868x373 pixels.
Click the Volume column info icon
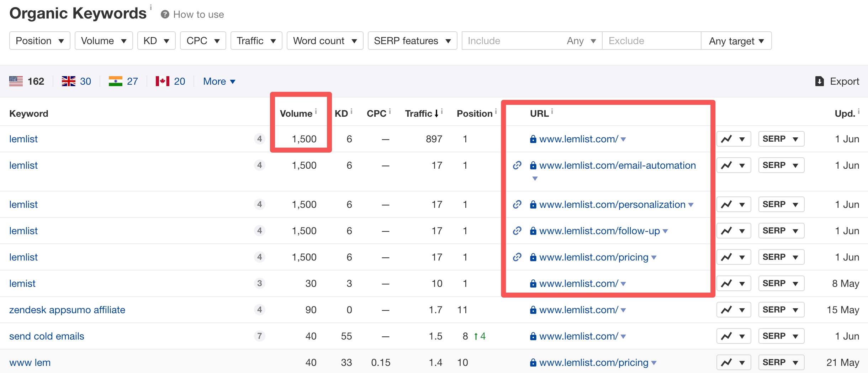pyautogui.click(x=316, y=111)
